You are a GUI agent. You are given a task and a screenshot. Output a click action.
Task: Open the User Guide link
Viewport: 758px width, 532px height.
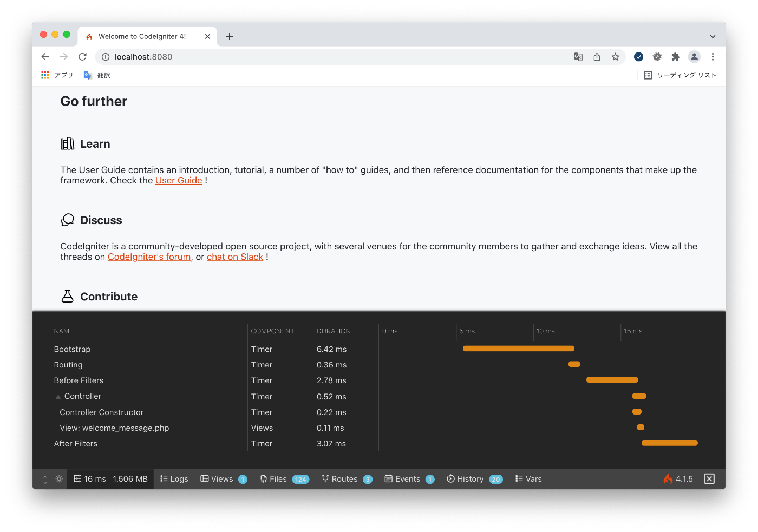(x=179, y=181)
